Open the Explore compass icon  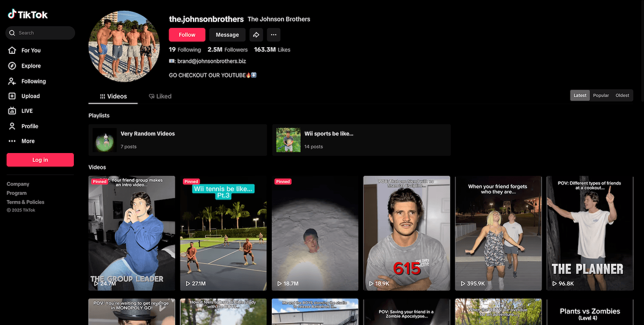pyautogui.click(x=12, y=66)
